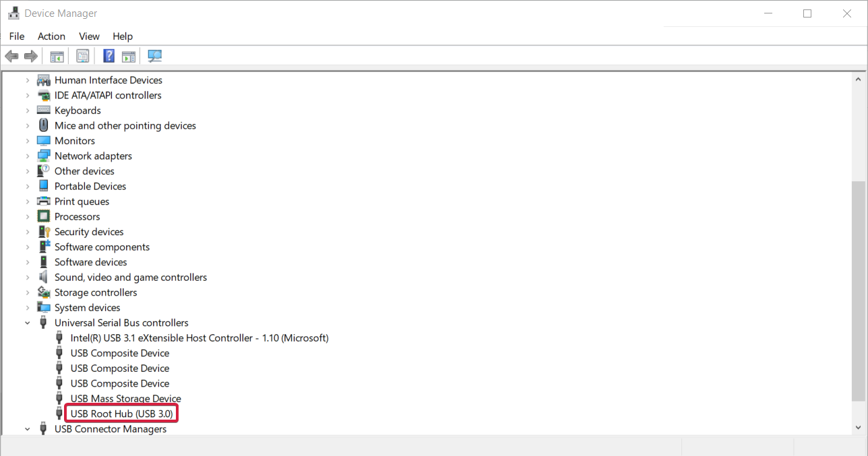Select the Portable Devices label
Viewport: 868px width, 456px height.
(90, 187)
